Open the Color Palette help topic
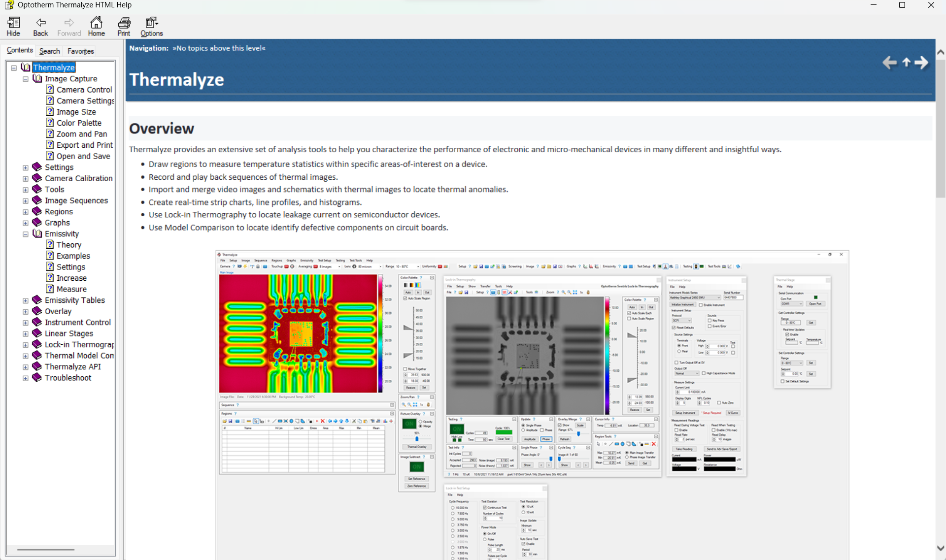This screenshot has width=946, height=560. (x=79, y=123)
